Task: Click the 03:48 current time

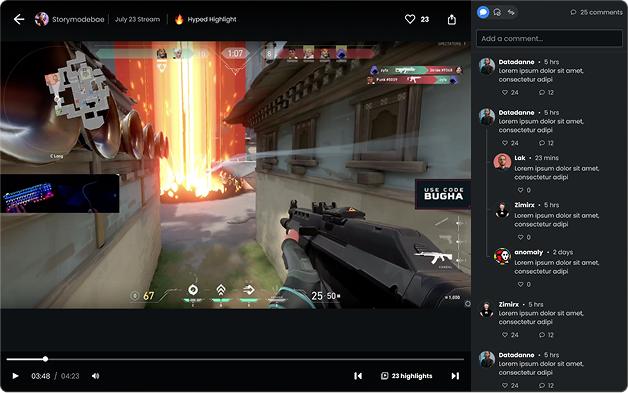Action: (x=41, y=376)
